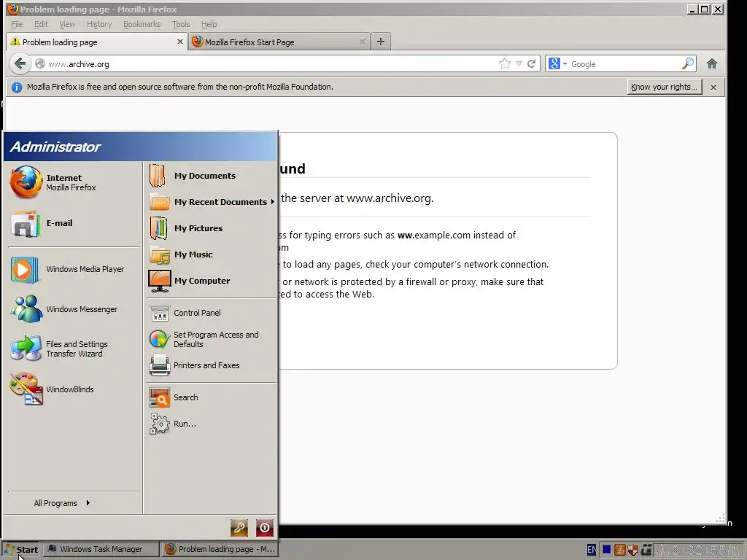Switch to Windows Task Manager in taskbar
Image resolution: width=747 pixels, height=560 pixels.
coord(101,549)
